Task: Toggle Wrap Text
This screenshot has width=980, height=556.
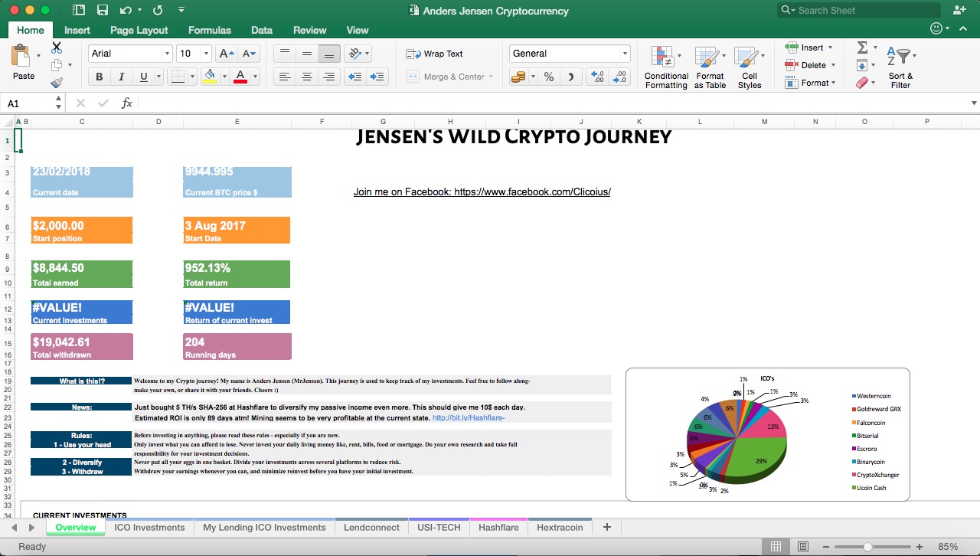Action: [434, 54]
